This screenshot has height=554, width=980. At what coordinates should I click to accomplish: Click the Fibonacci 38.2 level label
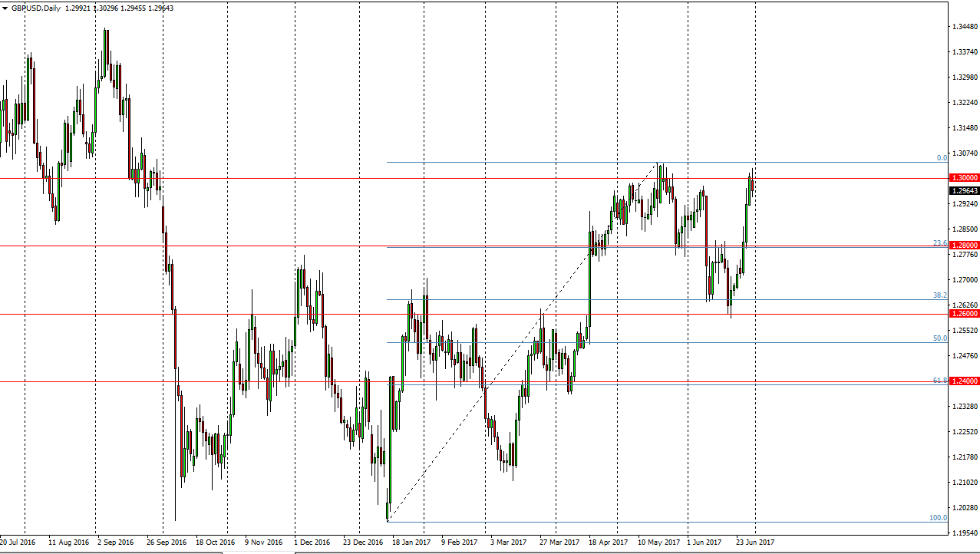(940, 295)
